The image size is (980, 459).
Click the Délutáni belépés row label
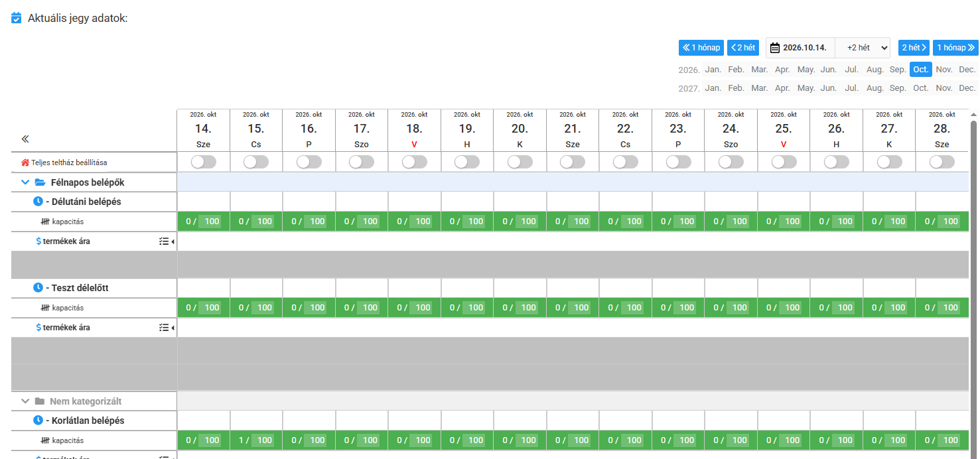tap(84, 202)
